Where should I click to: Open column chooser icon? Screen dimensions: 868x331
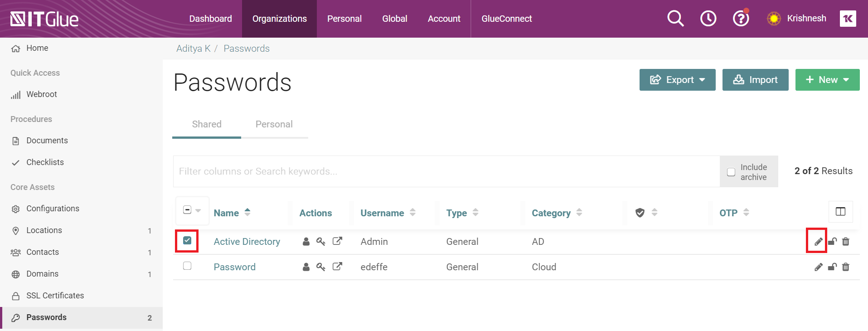840,212
